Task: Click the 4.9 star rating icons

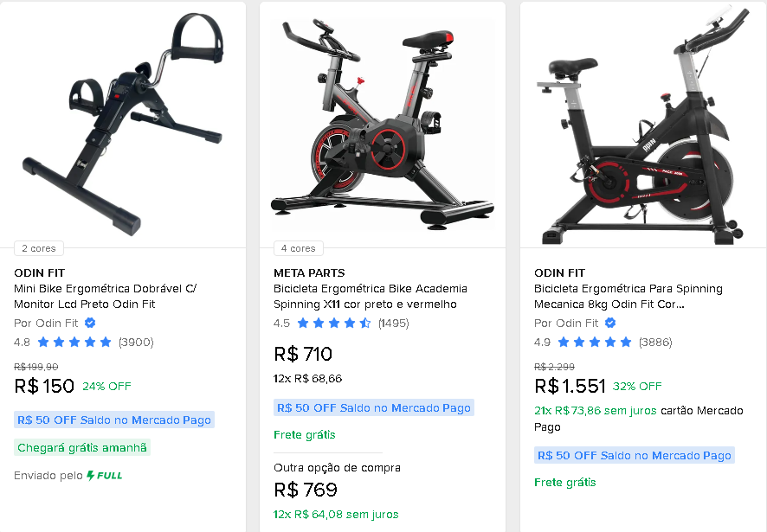Action: click(x=595, y=342)
